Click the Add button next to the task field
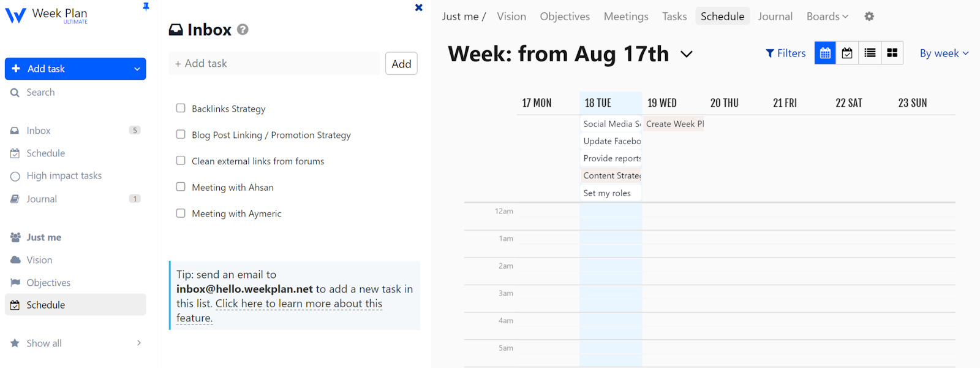Viewport: 980px width, 368px height. click(x=401, y=63)
